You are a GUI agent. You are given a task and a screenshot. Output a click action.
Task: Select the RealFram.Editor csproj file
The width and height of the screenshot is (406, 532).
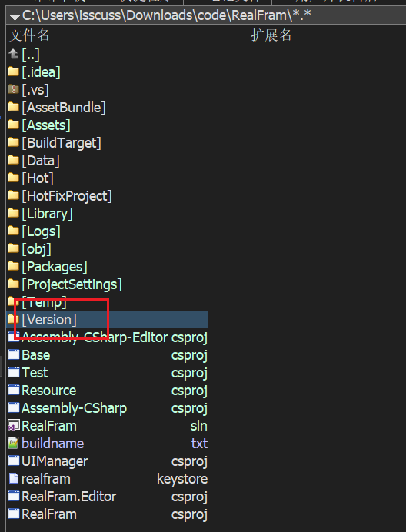pos(107,497)
